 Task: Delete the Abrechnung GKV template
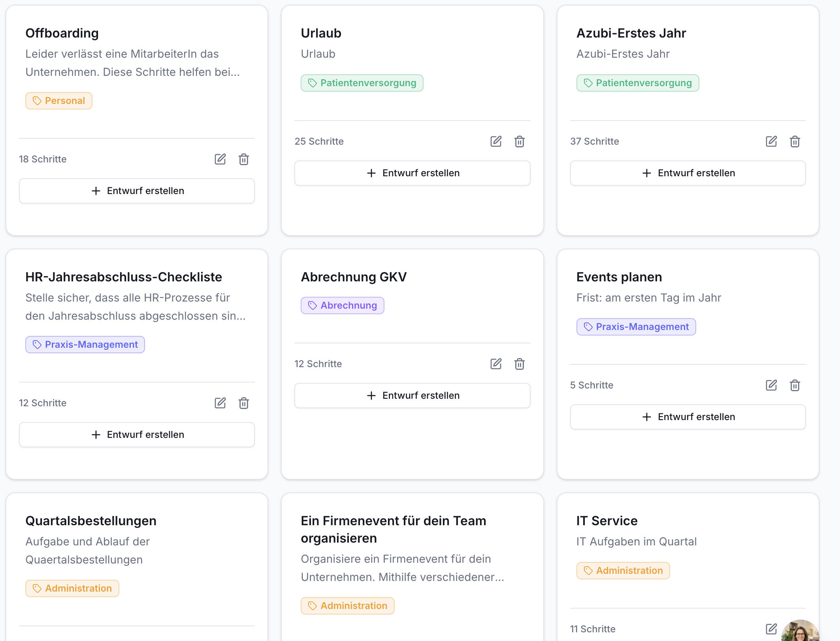pyautogui.click(x=520, y=364)
